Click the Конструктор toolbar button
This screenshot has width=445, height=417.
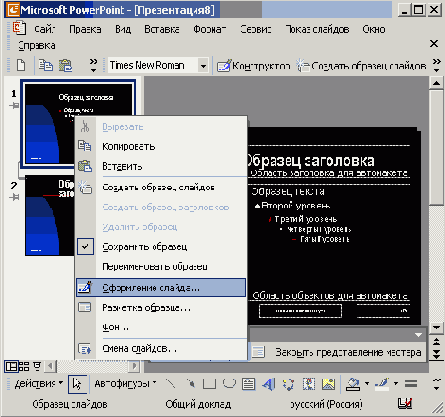[254, 66]
